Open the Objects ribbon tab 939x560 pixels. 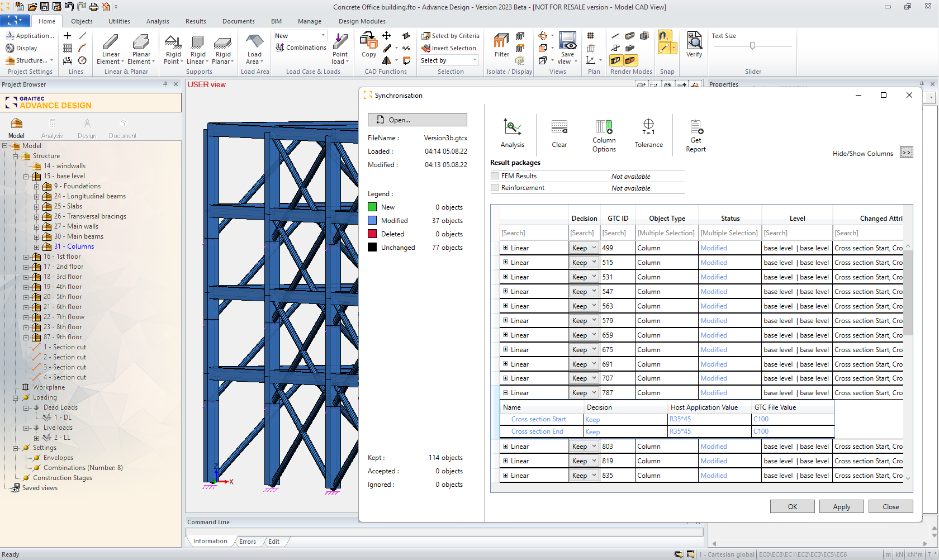82,21
